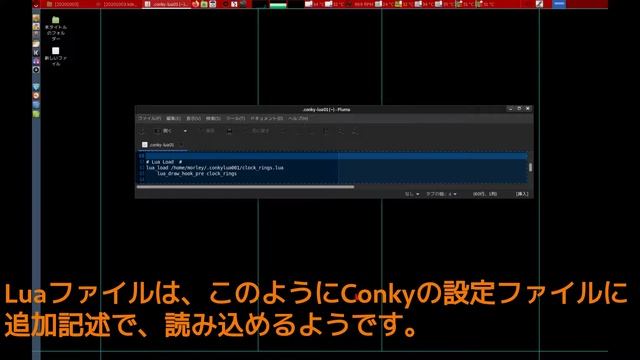Click the print icon in Pluma toolbar
640x360 pixels.
tap(229, 131)
